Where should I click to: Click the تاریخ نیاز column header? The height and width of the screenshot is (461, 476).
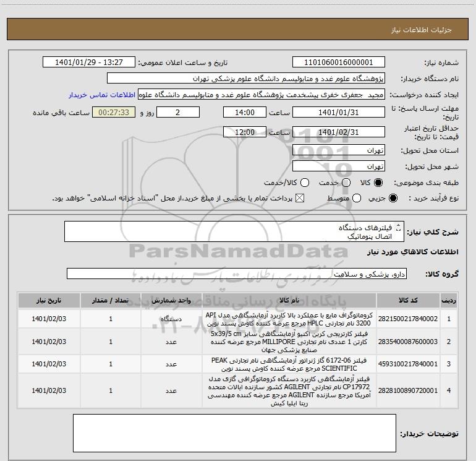49,301
